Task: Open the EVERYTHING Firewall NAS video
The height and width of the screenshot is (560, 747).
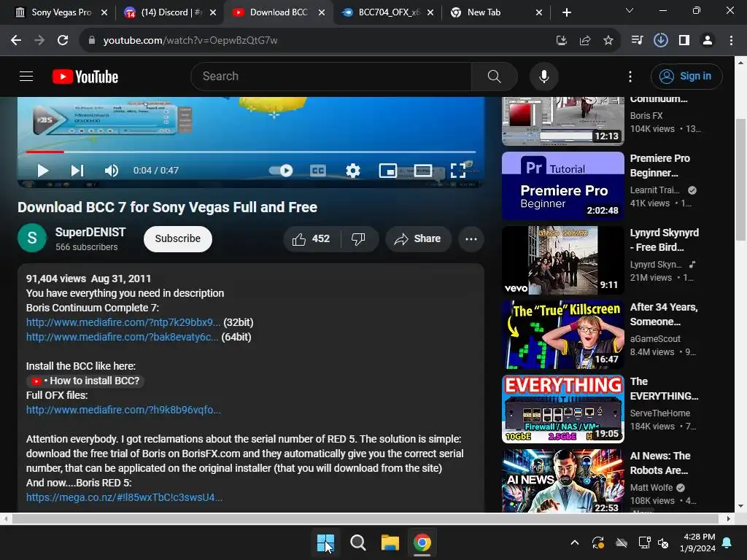Action: (563, 409)
